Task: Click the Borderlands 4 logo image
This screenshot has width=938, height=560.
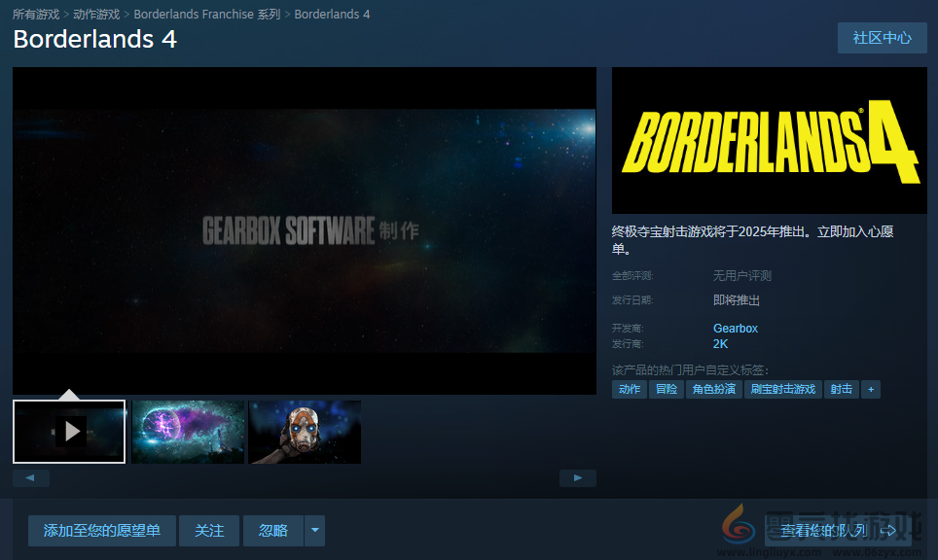Action: click(x=769, y=140)
